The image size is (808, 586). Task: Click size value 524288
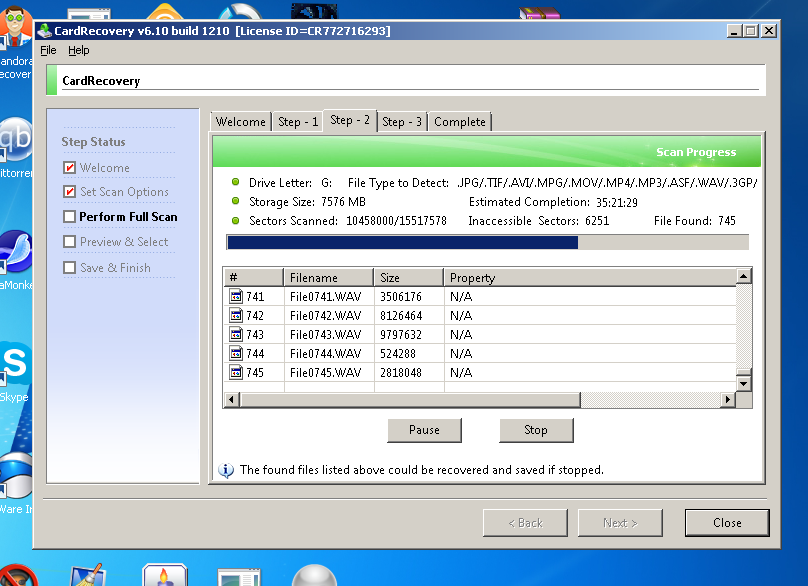click(x=398, y=354)
